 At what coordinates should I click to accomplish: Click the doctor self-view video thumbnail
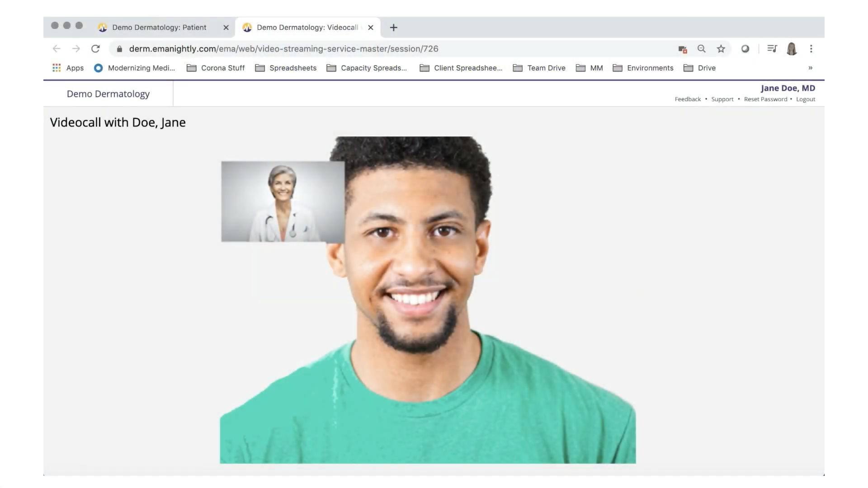point(283,202)
